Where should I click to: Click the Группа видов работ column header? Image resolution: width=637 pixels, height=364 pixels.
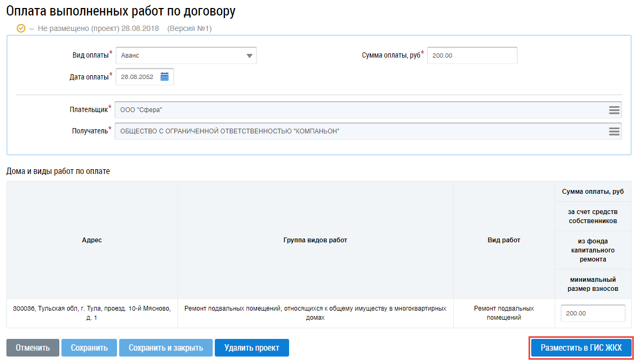pyautogui.click(x=315, y=240)
